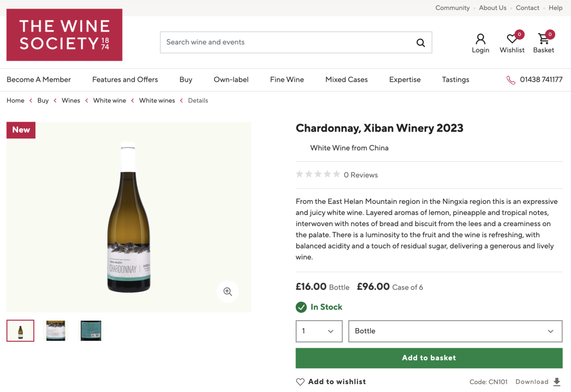Open the quantity dropdown showing 1
This screenshot has height=392, width=571.
[x=319, y=331]
